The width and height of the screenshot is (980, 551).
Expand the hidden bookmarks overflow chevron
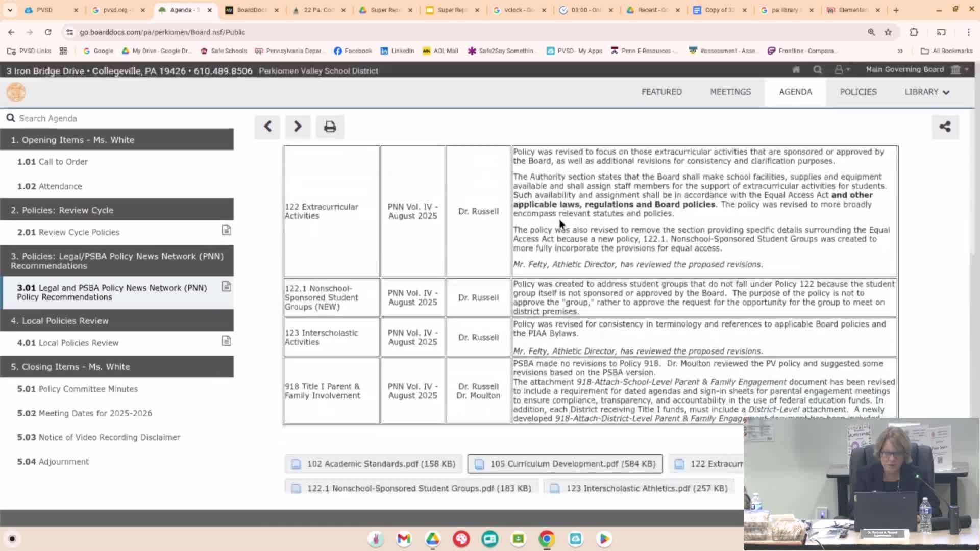[900, 51]
